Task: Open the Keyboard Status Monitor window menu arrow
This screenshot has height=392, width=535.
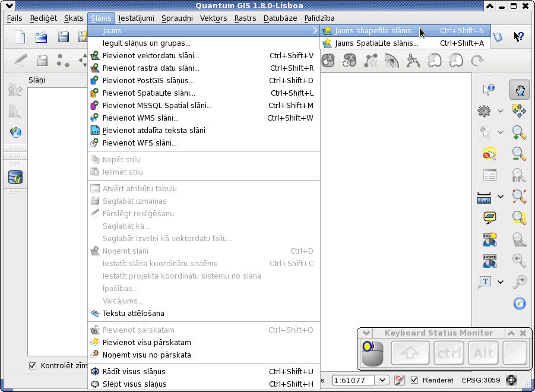Action: click(x=366, y=333)
